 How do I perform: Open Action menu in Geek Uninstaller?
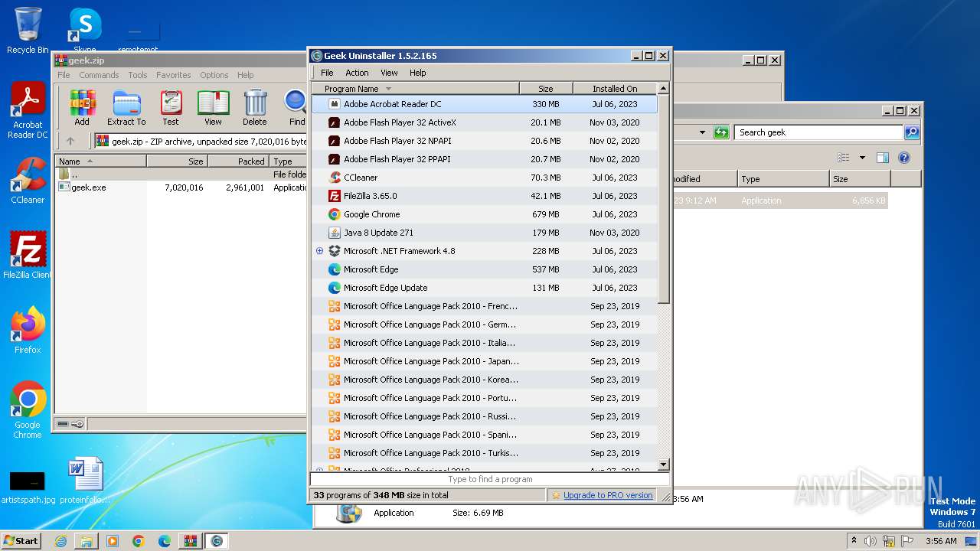[x=357, y=73]
